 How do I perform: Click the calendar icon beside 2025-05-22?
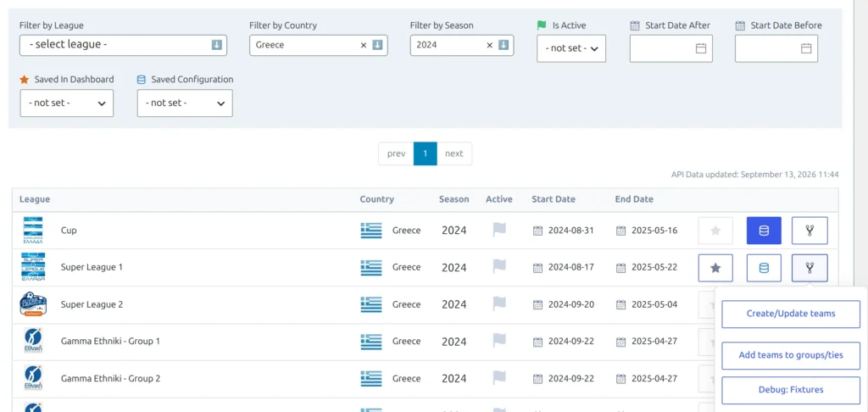620,268
